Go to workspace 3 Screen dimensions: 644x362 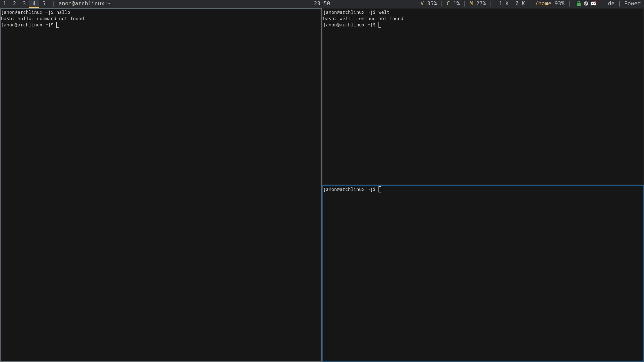[24, 4]
